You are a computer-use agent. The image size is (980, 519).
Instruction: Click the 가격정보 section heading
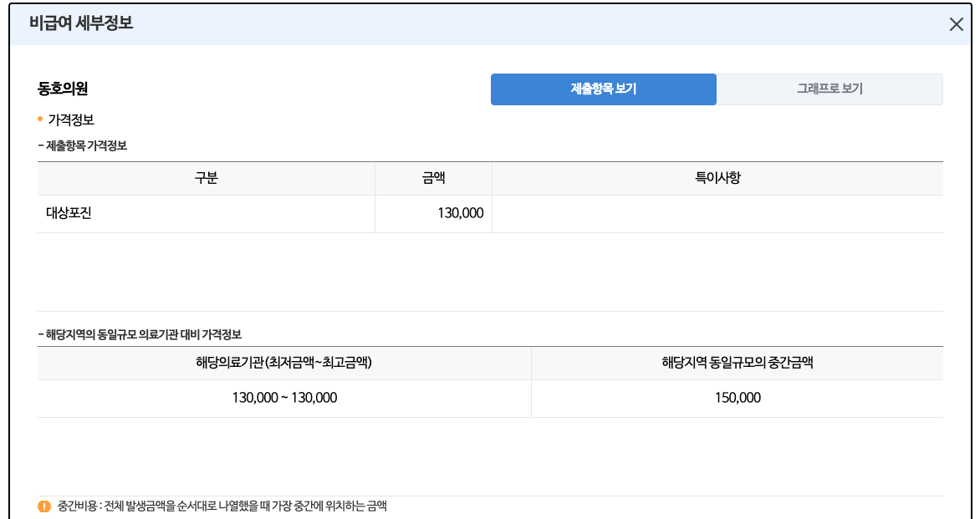click(x=71, y=120)
